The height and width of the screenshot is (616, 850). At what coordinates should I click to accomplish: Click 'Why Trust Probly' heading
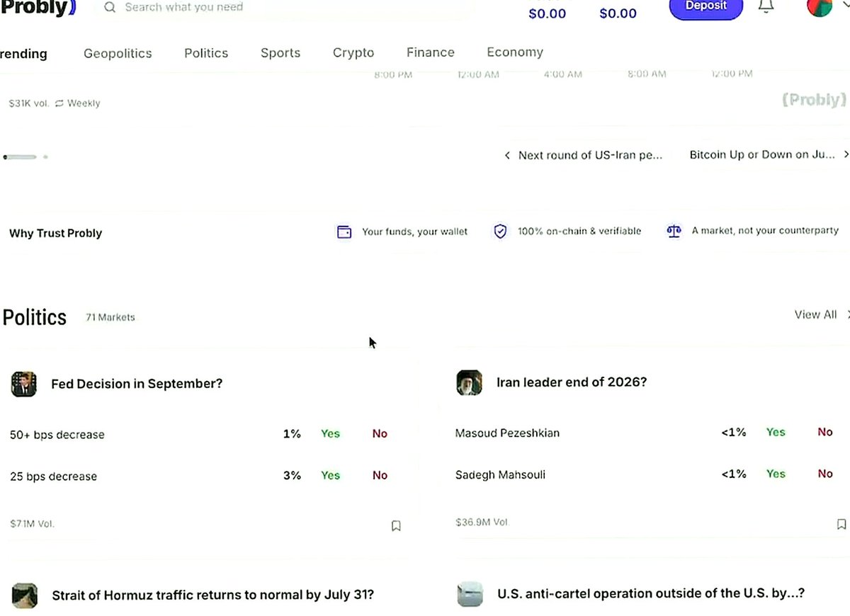pos(56,233)
